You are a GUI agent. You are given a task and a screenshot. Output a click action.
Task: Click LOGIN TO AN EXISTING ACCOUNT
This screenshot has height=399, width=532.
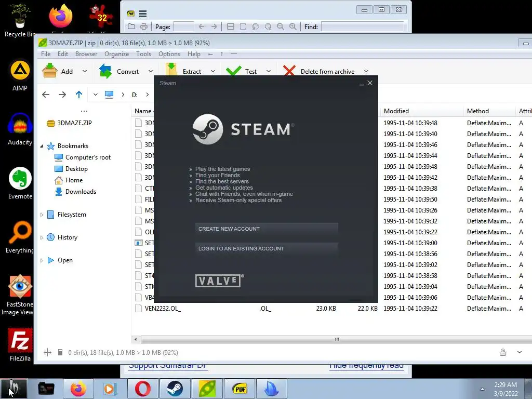(267, 249)
